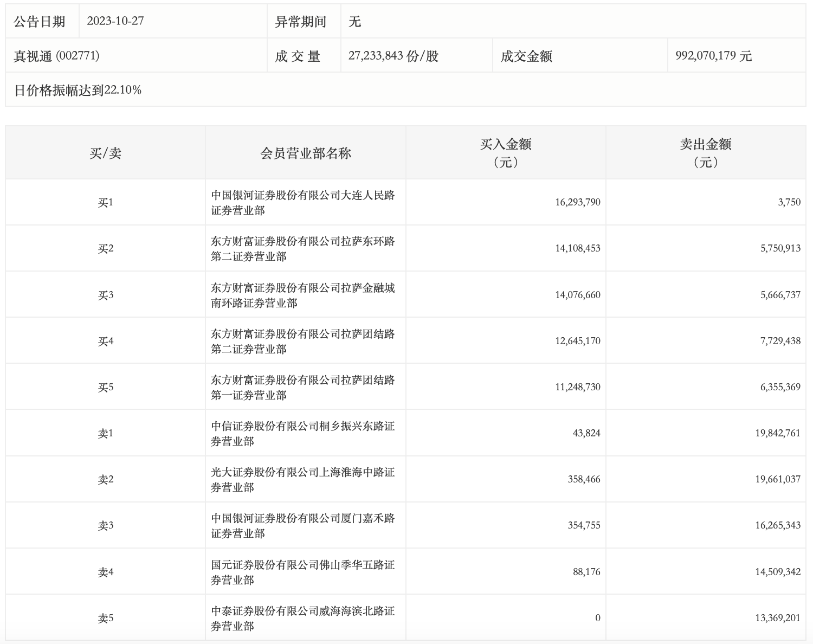This screenshot has height=644, width=813.
Task: Select the 买1 row label
Action: pos(105,202)
